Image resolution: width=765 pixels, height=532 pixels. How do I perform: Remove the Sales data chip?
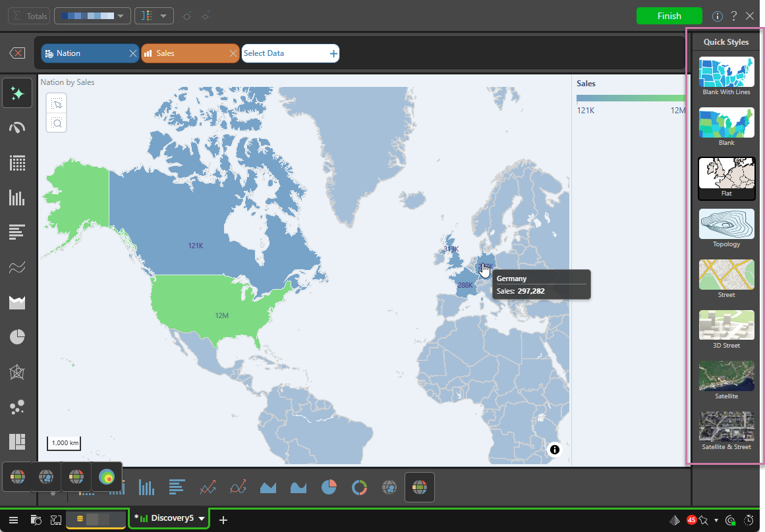[x=233, y=53]
